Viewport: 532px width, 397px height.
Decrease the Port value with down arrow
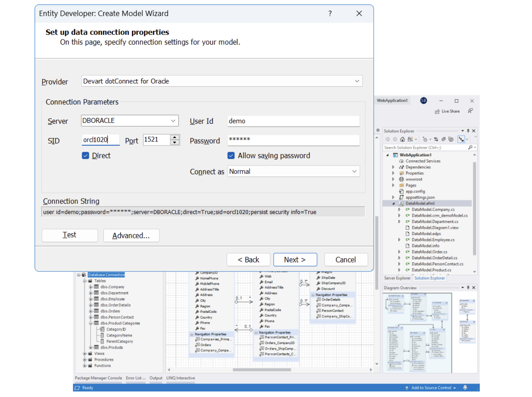pos(175,143)
